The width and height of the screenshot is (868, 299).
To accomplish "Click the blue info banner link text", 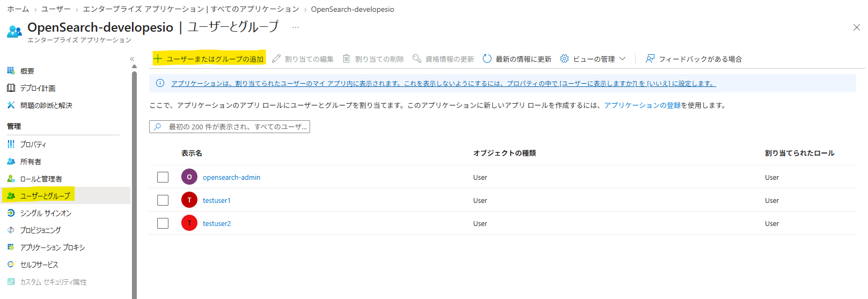I will click(444, 83).
